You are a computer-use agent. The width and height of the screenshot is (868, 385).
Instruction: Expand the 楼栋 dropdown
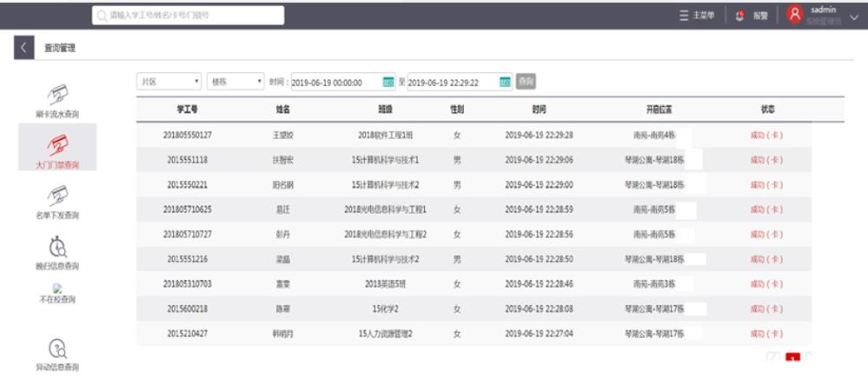235,82
